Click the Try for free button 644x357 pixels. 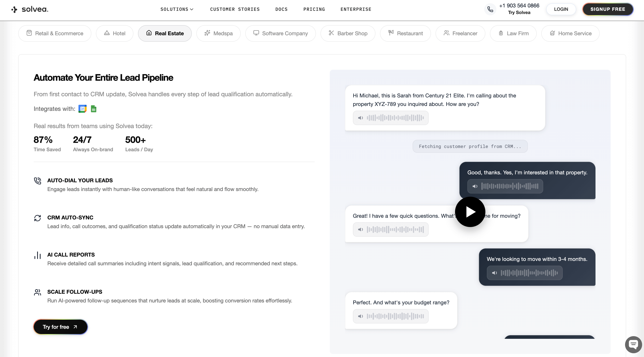point(60,327)
